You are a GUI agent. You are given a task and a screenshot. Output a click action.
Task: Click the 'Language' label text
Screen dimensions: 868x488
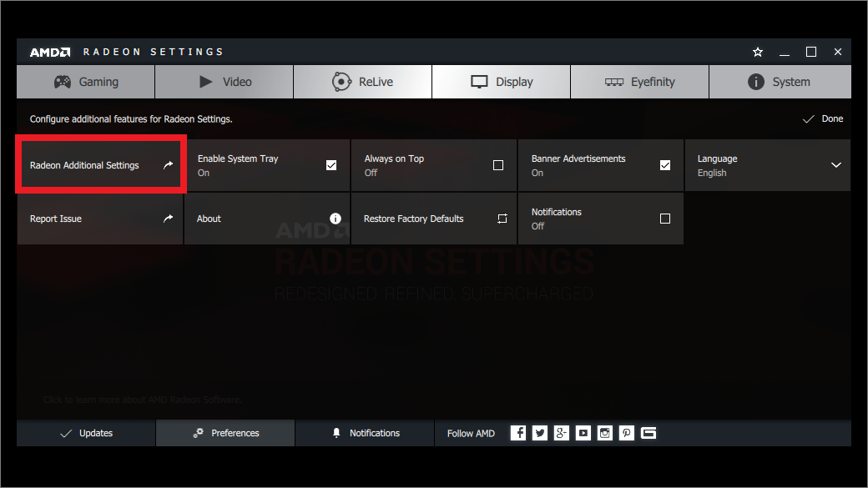pos(718,158)
